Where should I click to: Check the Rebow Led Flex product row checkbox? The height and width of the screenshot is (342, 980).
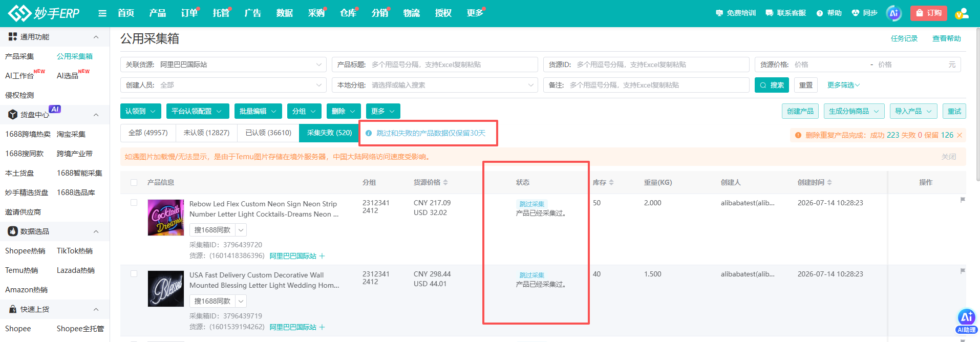pos(134,203)
